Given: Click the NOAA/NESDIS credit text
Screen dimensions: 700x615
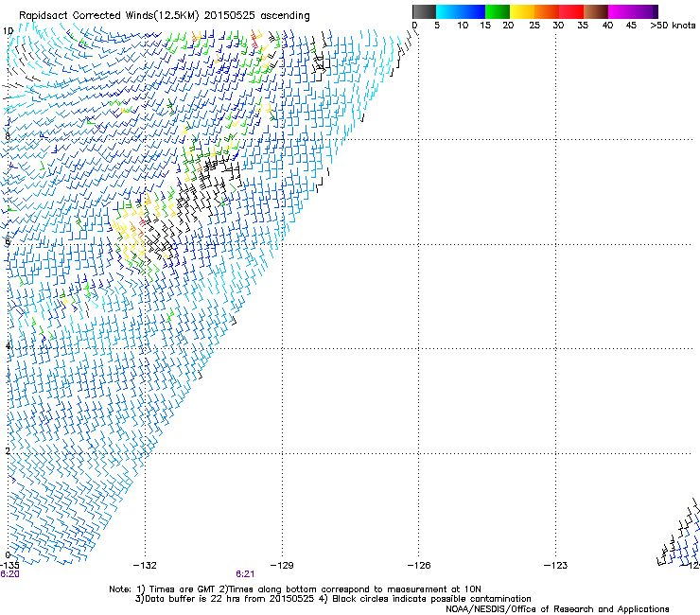Looking at the screenshot, I should [x=557, y=609].
